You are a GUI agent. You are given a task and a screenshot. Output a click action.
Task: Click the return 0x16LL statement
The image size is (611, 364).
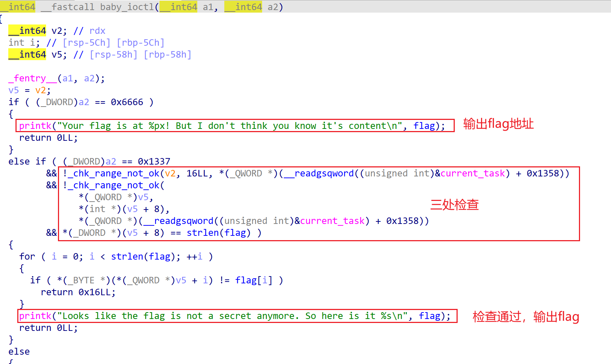tap(78, 292)
